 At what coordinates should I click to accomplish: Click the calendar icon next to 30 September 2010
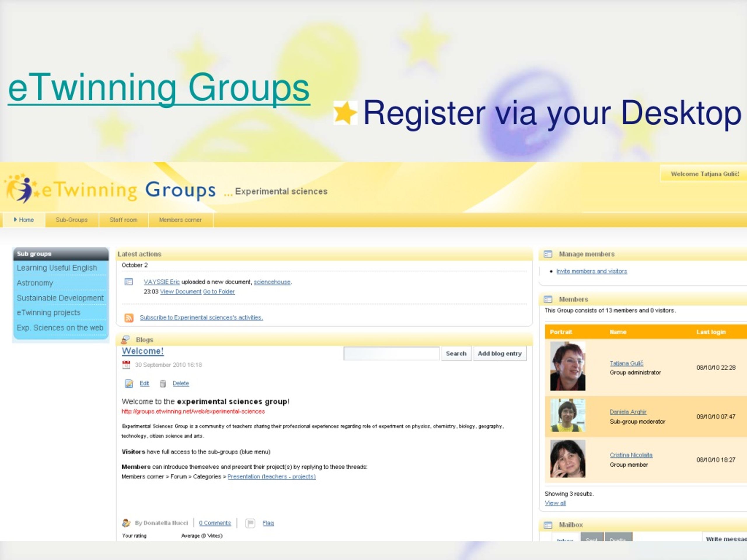coord(126,365)
